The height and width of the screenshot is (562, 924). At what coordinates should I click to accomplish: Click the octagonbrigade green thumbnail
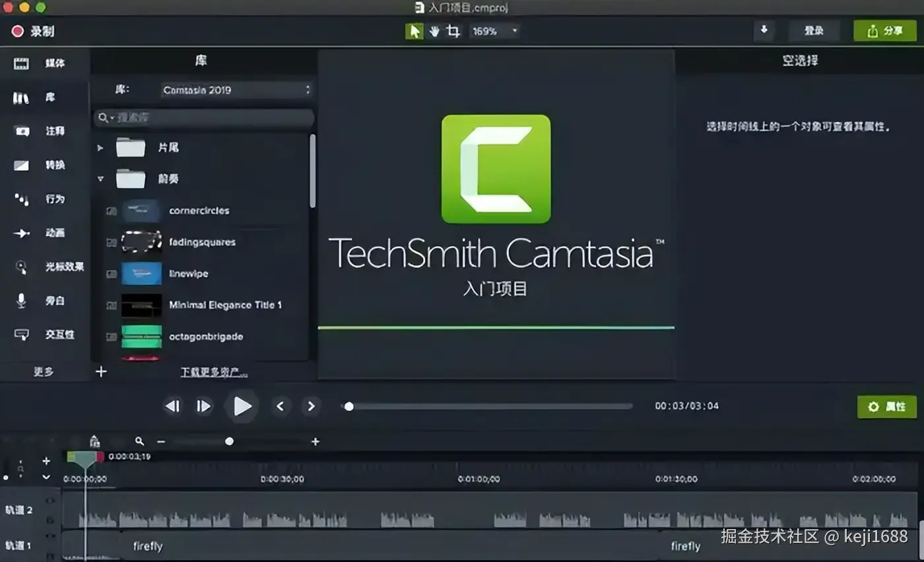click(x=141, y=336)
